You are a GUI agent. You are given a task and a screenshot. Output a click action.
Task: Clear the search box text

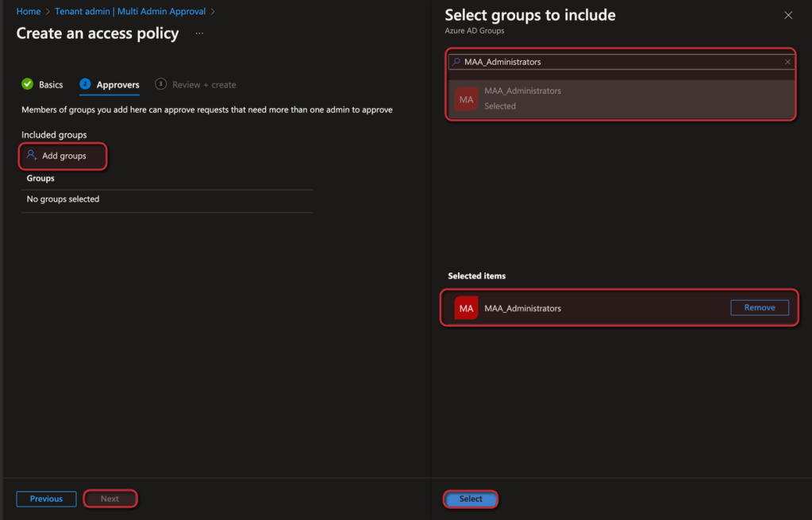[787, 62]
